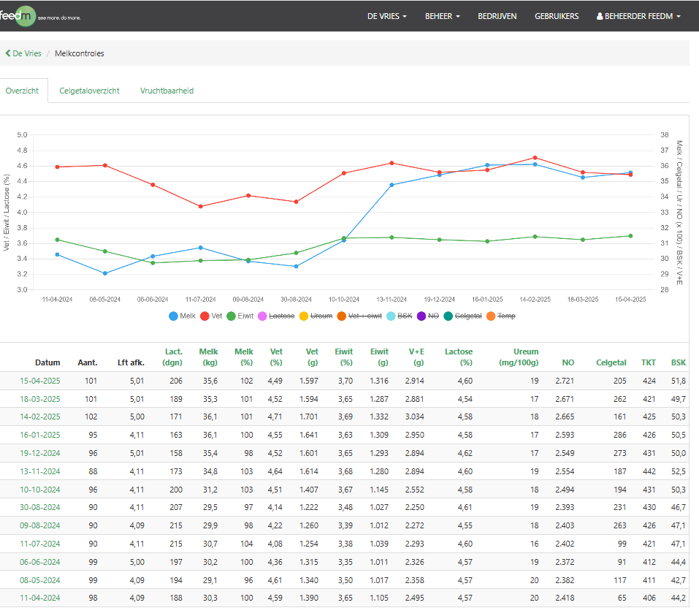Viewport: 699px width, 616px height.
Task: Click the Vet data point at 14-02-2025
Action: coord(535,158)
